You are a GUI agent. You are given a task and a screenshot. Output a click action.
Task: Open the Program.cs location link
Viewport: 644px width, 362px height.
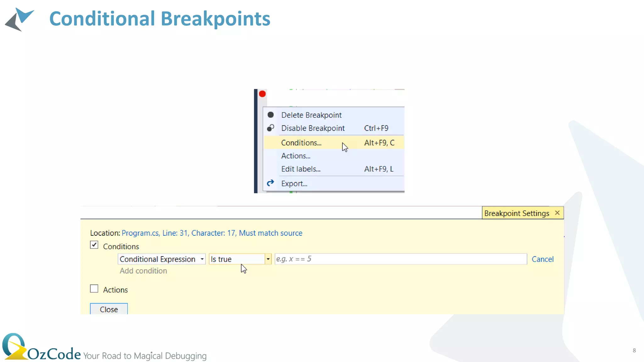[x=212, y=233]
